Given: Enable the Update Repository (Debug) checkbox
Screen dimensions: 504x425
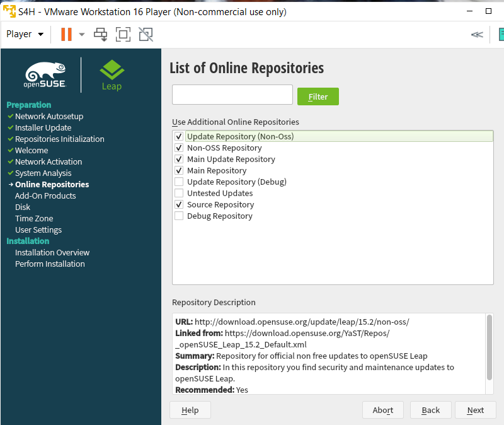Looking at the screenshot, I should [x=179, y=182].
